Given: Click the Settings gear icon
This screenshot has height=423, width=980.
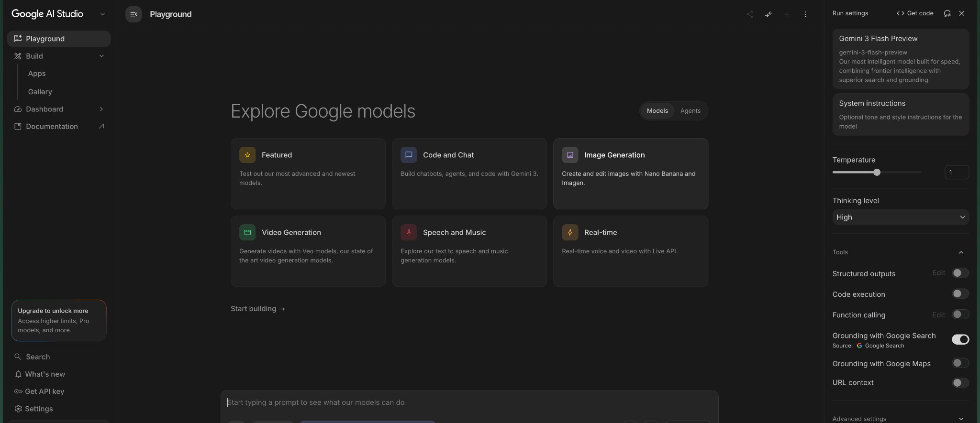Looking at the screenshot, I should coord(18,409).
